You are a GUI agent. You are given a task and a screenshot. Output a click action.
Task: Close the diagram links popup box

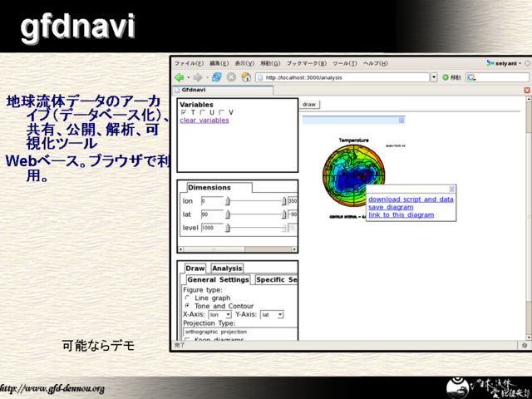(451, 189)
